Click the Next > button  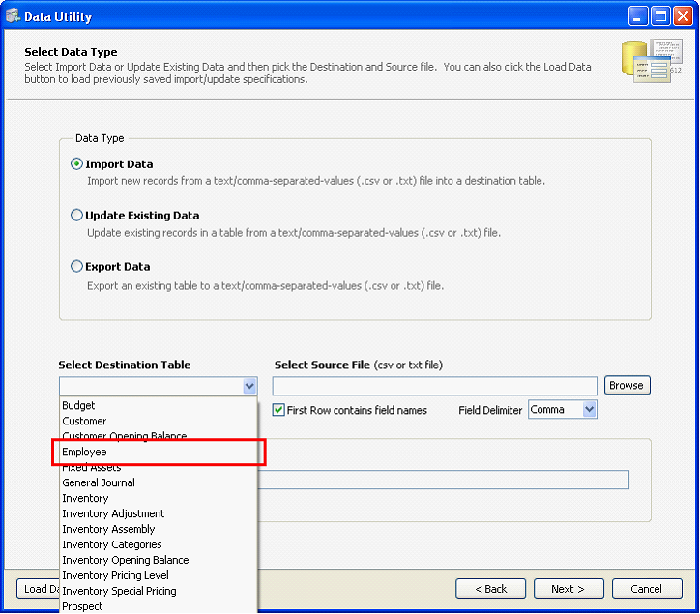point(568,589)
